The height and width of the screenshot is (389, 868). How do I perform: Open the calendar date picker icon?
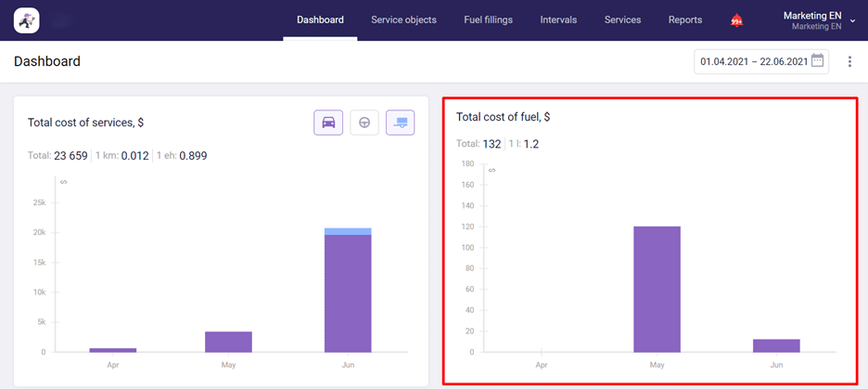(x=817, y=61)
